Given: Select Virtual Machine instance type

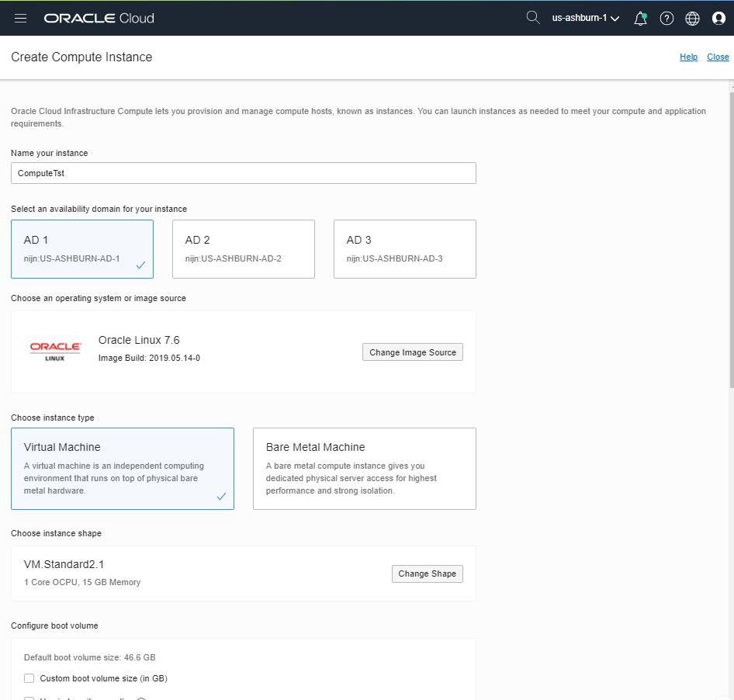Looking at the screenshot, I should 123,469.
